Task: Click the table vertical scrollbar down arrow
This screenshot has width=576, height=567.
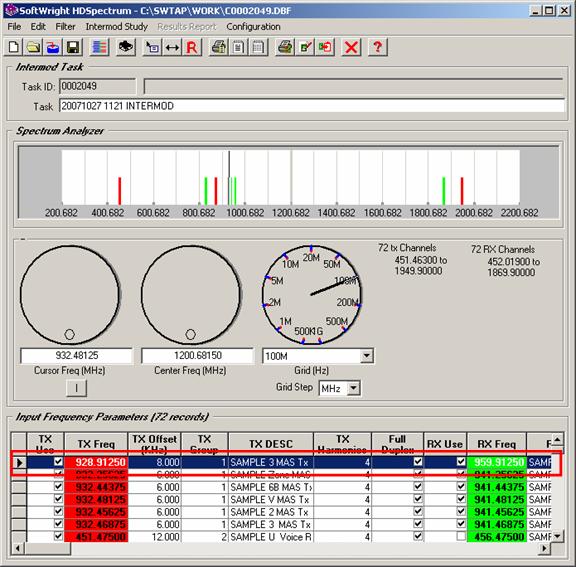Action: 558,537
